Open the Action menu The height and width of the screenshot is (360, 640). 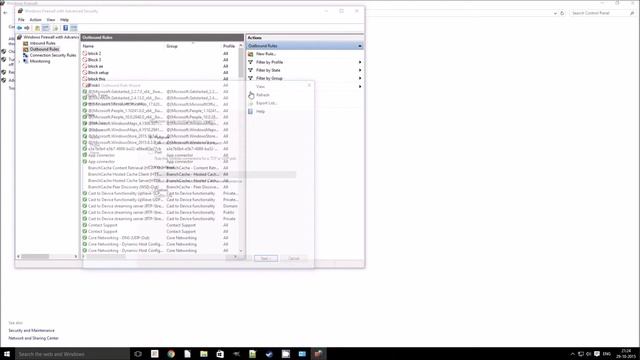tap(36, 20)
